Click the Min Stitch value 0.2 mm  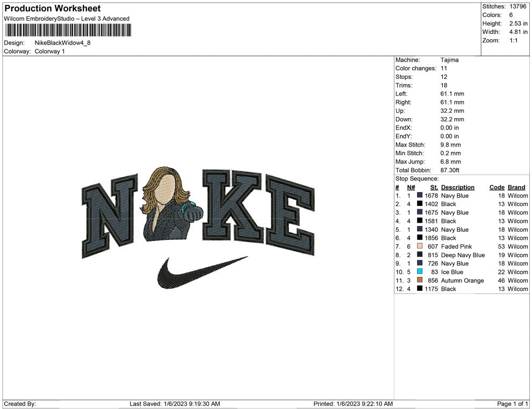click(450, 153)
